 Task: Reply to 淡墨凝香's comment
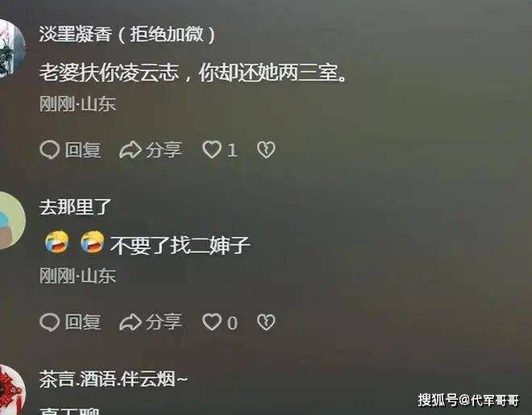[71, 150]
